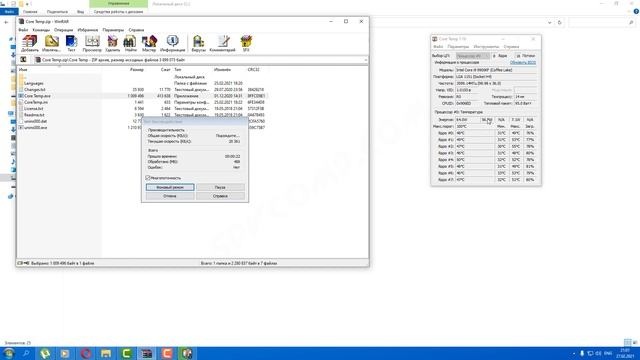Click the up-one-level icon beside WinRAR path
Image resolution: width=640 pixels, height=360 pixels.
(x=24, y=60)
